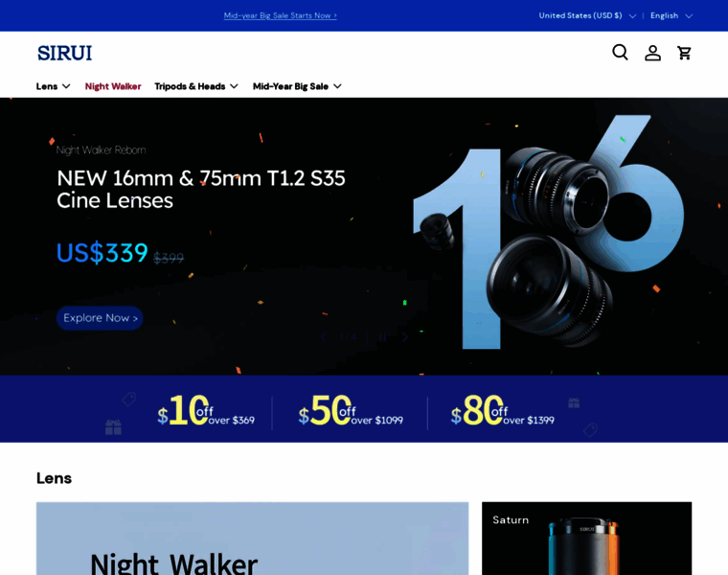Open the shopping cart icon
The height and width of the screenshot is (575, 728).
coord(684,53)
